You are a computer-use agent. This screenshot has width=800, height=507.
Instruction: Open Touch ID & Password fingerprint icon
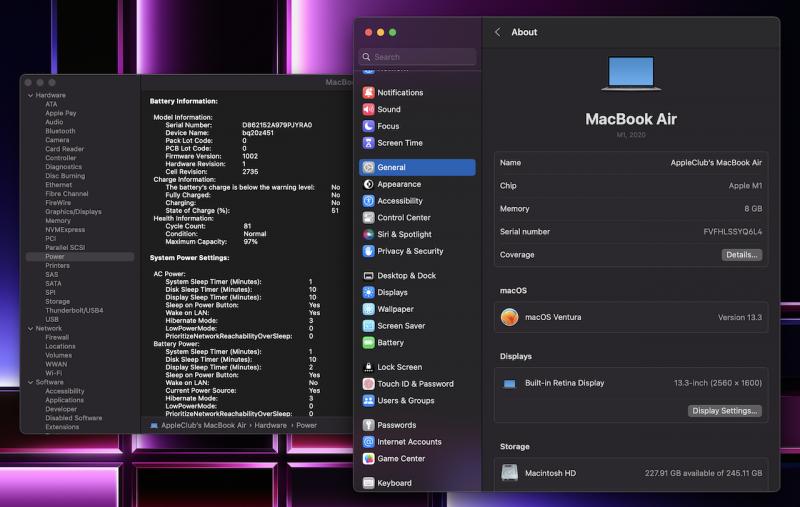(x=368, y=384)
